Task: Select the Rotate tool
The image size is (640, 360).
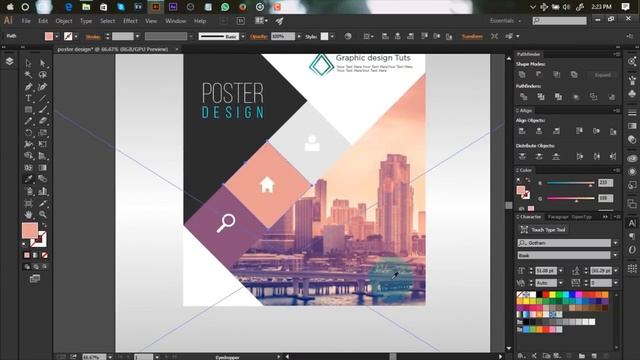Action: pyautogui.click(x=28, y=133)
